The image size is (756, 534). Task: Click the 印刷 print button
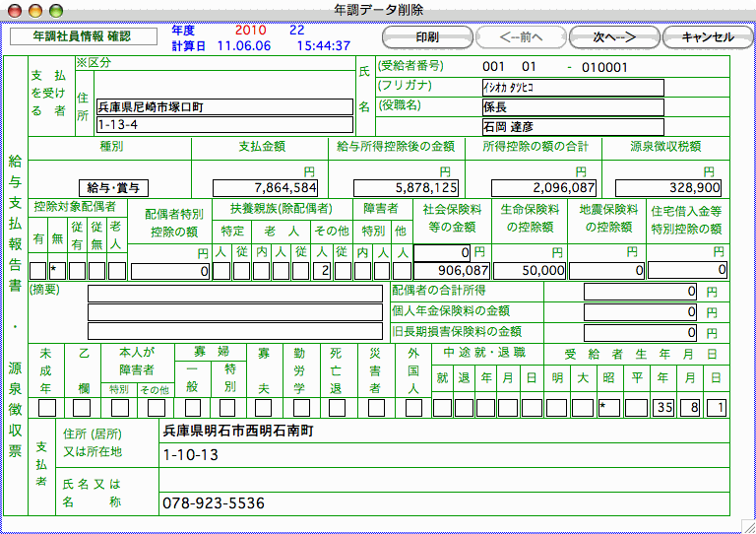(426, 37)
